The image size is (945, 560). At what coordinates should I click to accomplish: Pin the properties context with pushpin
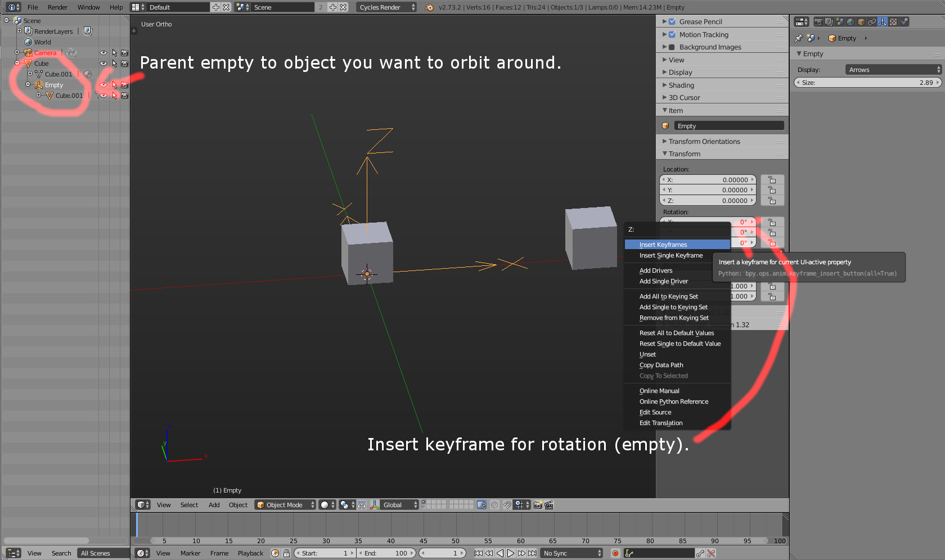tap(799, 38)
